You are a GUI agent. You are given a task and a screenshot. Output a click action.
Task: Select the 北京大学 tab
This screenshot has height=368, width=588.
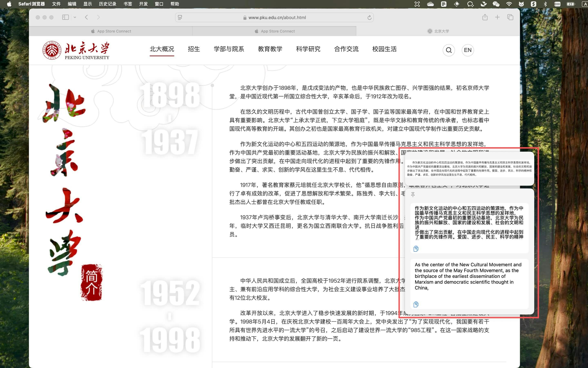point(438,31)
